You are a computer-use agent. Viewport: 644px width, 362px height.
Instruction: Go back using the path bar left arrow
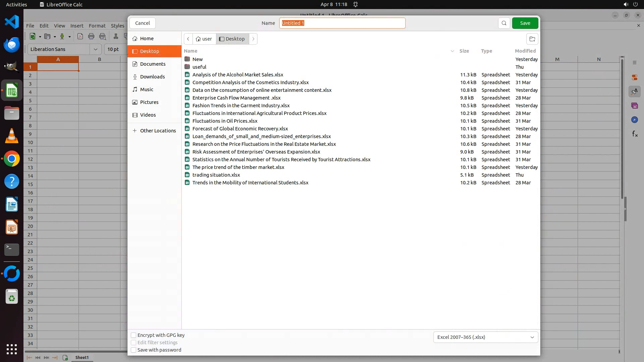pos(188,39)
